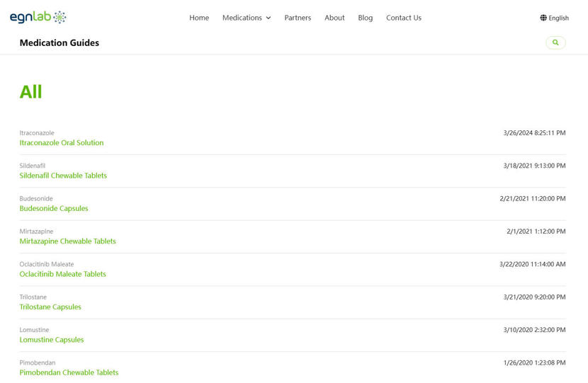Image resolution: width=588 pixels, height=383 pixels.
Task: Click the globe language icon
Action: coord(543,18)
